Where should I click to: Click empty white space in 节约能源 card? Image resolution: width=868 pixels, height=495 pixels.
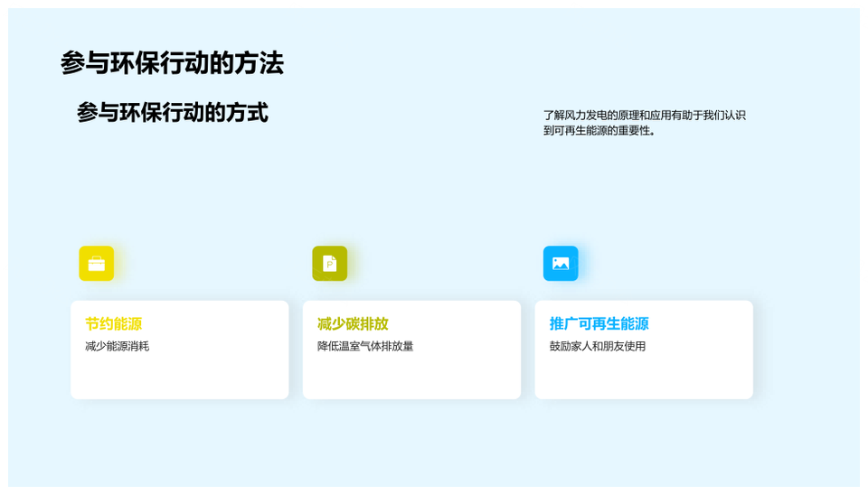pos(181,378)
